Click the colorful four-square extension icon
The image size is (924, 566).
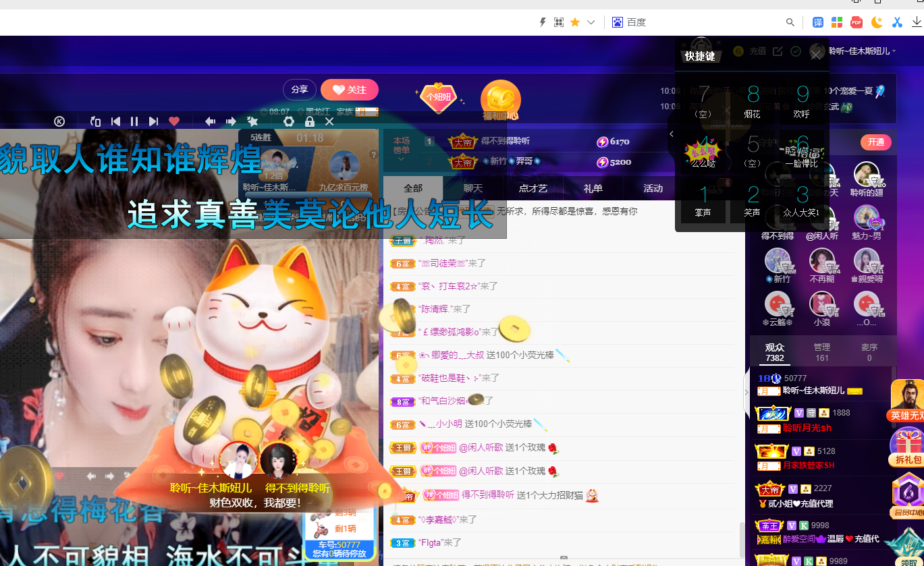[837, 22]
